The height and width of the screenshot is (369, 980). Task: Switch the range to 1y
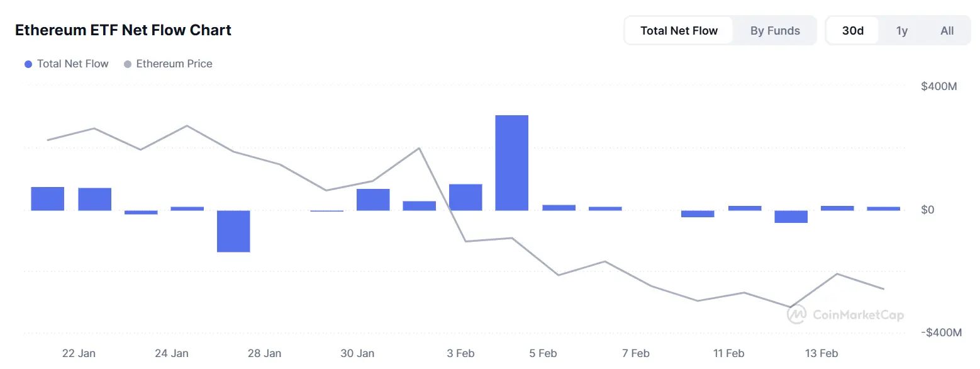(x=902, y=31)
